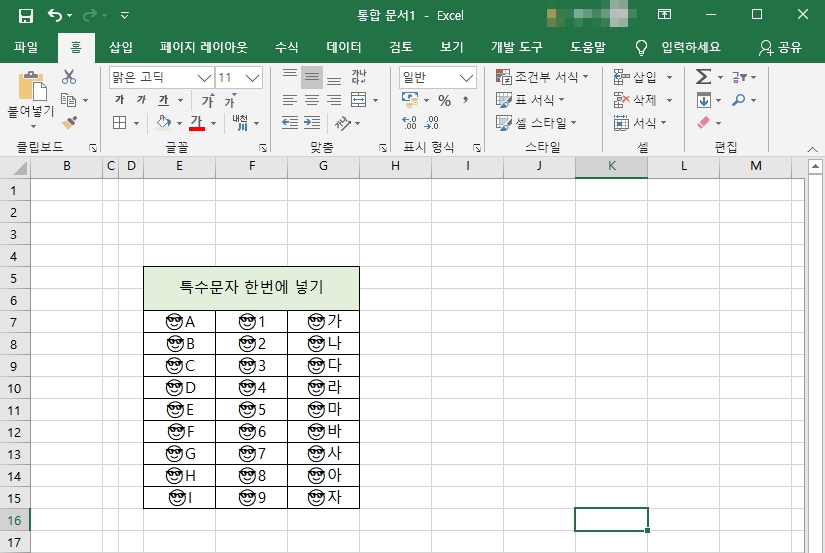
Task: Increase font size with the larger 가 icon
Action: (x=208, y=100)
